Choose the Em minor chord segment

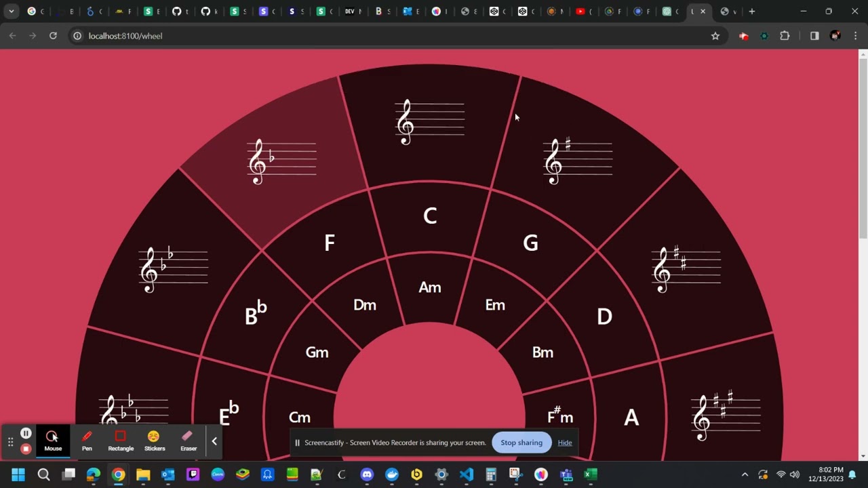click(x=495, y=305)
